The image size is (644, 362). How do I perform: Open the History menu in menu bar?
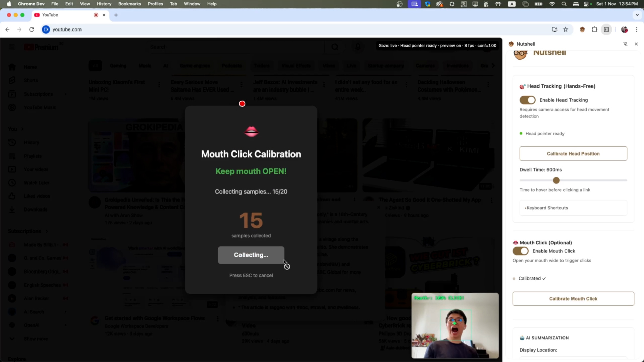click(x=104, y=4)
